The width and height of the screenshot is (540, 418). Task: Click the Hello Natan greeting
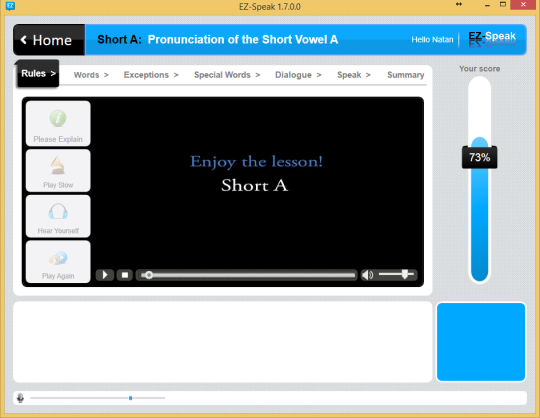click(432, 40)
